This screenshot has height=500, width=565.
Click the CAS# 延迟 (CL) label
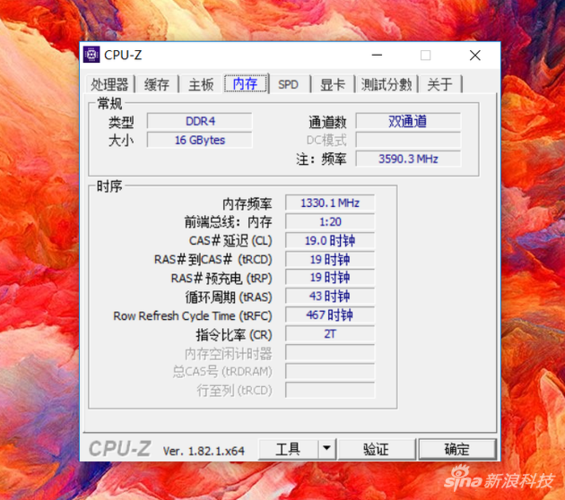tap(231, 241)
